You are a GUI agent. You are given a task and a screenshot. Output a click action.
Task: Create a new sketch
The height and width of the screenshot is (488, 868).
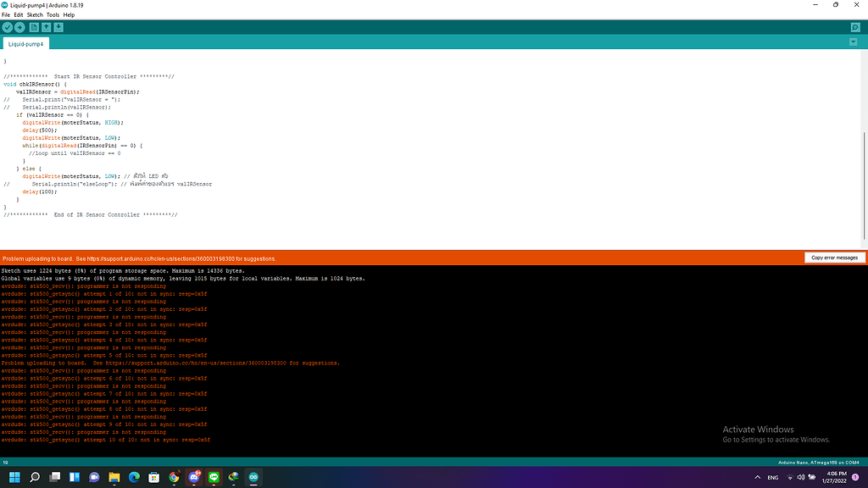click(x=33, y=26)
